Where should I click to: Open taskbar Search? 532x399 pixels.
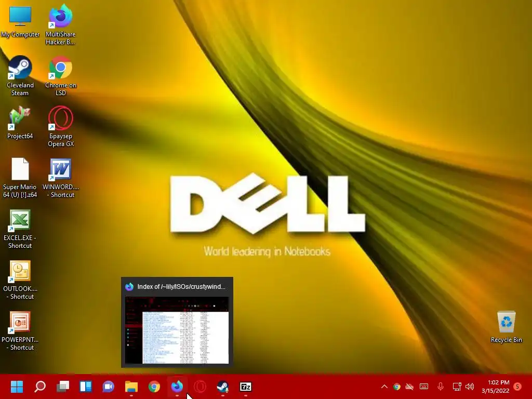(x=39, y=387)
